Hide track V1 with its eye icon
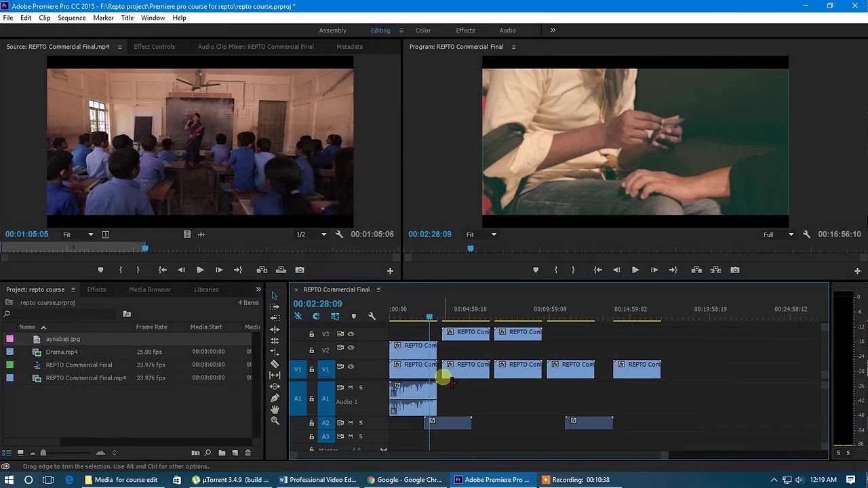 (x=351, y=367)
